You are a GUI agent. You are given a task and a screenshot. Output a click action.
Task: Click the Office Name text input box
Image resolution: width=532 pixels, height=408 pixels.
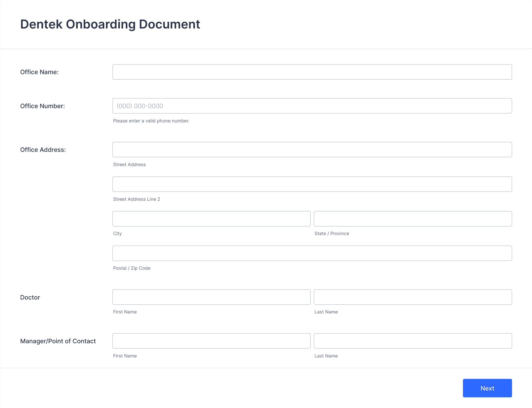(312, 72)
